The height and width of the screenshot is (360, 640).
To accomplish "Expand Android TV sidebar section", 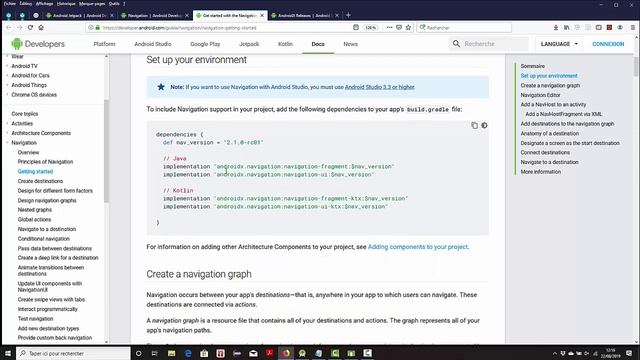I will click(7, 66).
